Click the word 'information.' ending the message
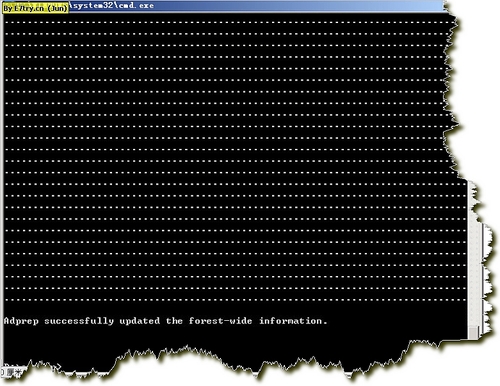 [x=293, y=321]
